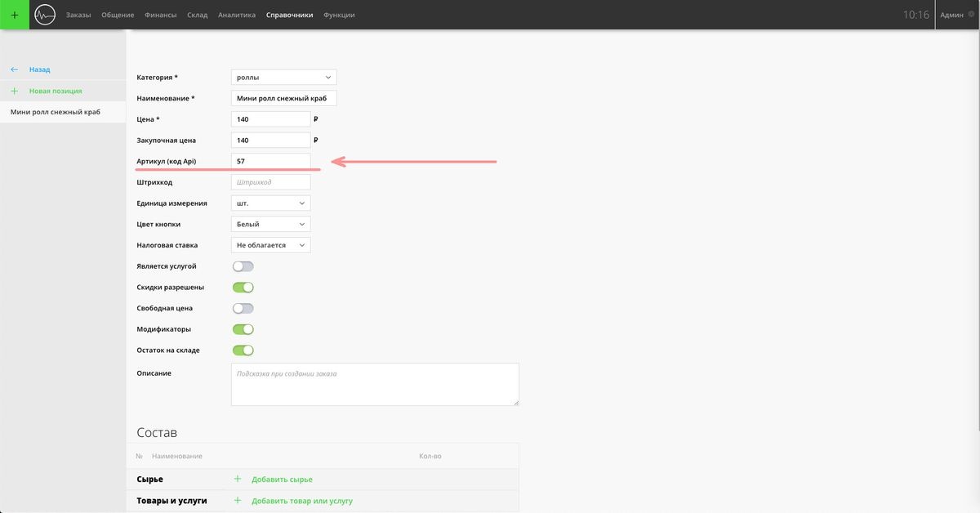Open the Налоговая ставка dropdown
Viewport: 980px width, 513px height.
point(270,245)
